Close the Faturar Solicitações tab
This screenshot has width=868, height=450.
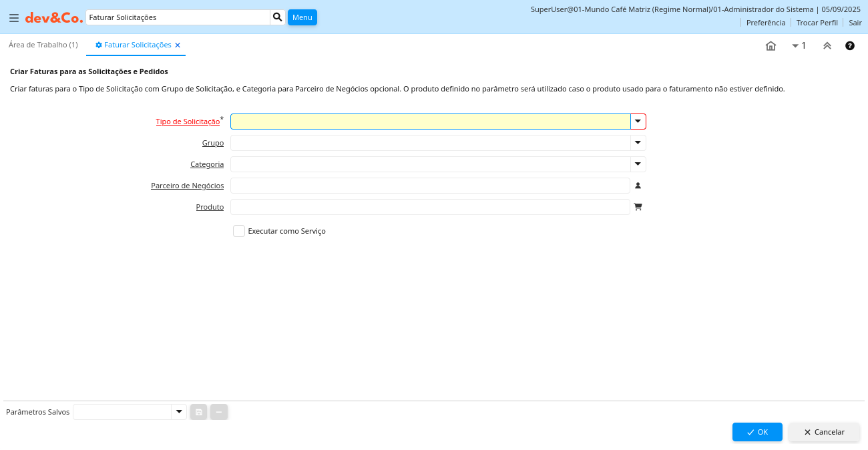(x=178, y=45)
